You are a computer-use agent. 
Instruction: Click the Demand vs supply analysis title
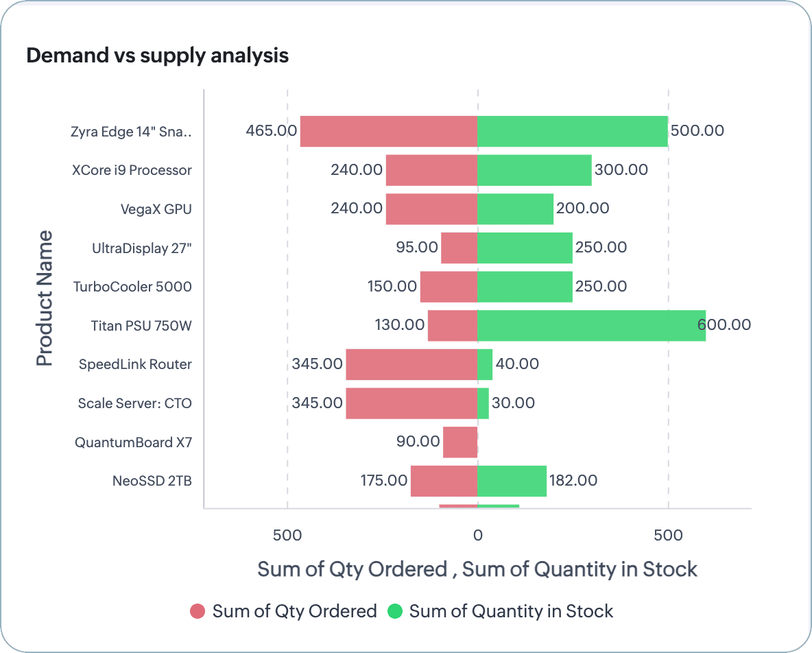click(157, 56)
